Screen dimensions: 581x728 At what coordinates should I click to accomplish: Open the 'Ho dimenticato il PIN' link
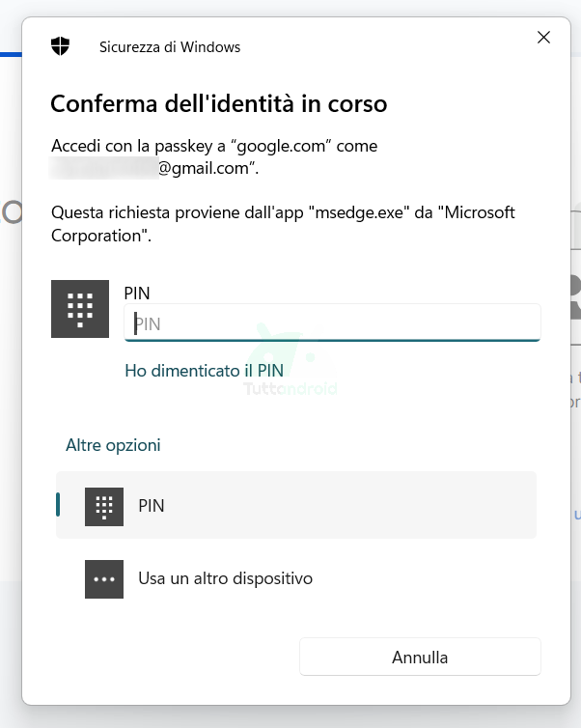204,371
